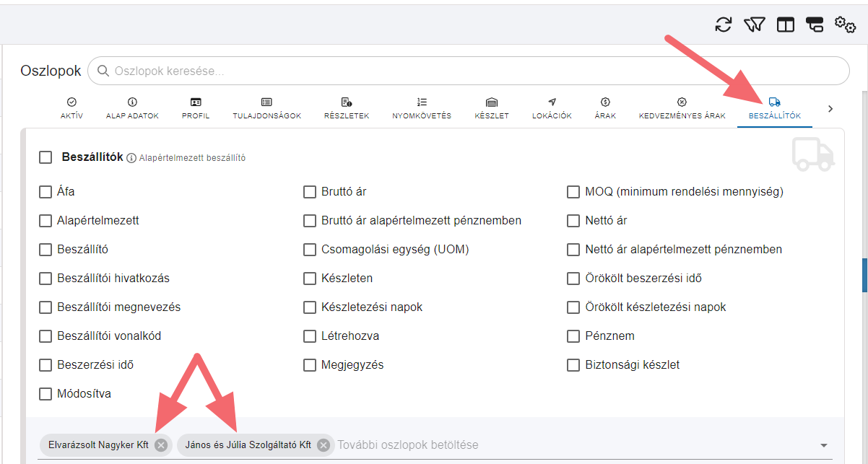
Task: Toggle the Áfa checkbox
Action: 45,192
